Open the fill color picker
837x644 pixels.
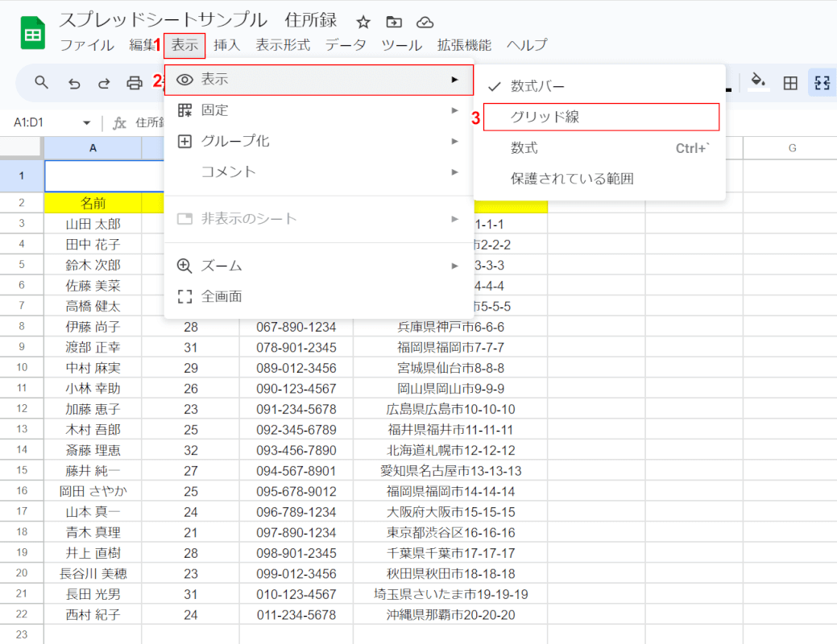[x=757, y=82]
